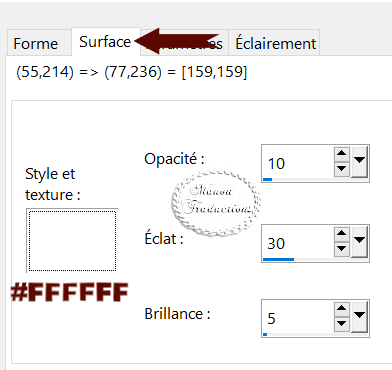Select the Surface tab
This screenshot has height=370, width=392.
pos(105,42)
